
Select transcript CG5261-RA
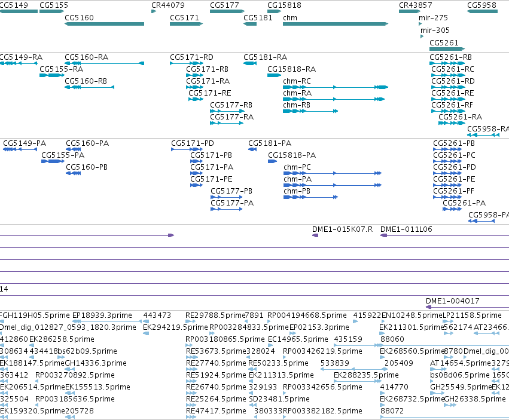pyautogui.click(x=452, y=123)
